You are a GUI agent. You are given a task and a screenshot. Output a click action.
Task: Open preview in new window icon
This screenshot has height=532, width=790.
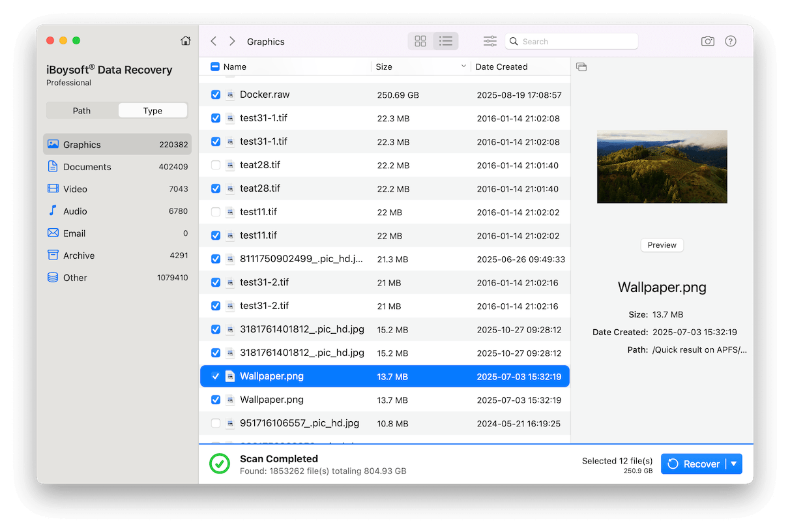[581, 66]
